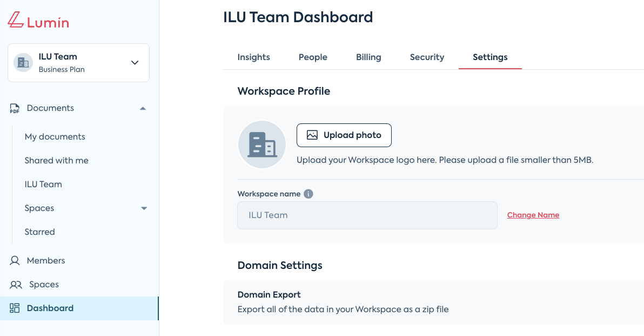Click the Lumin logo

click(x=38, y=20)
